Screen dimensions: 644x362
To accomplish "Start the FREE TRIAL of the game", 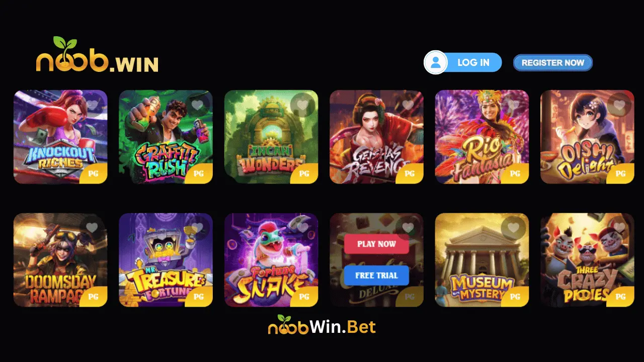I will (x=376, y=276).
